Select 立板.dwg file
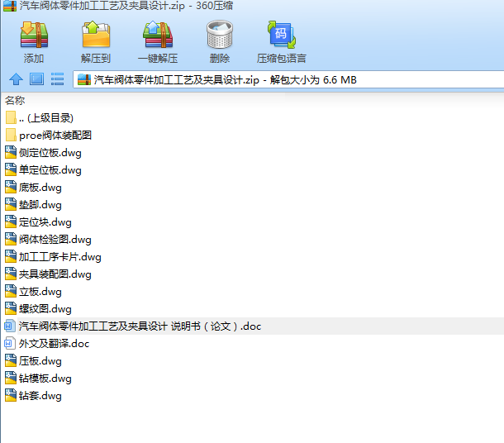 [33, 291]
